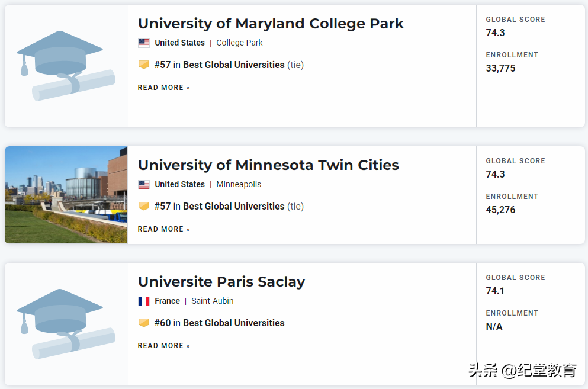
Task: Open Minnesota campus skyline photo
Action: point(66,195)
